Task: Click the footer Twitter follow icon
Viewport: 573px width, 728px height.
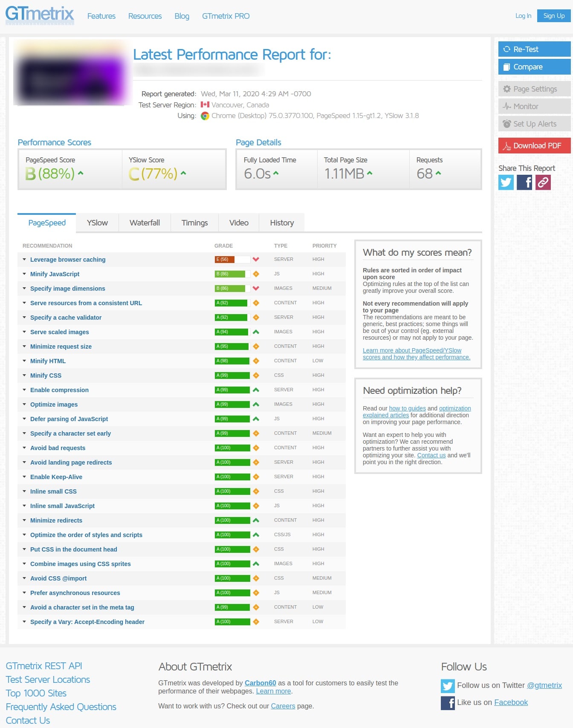Action: [448, 686]
